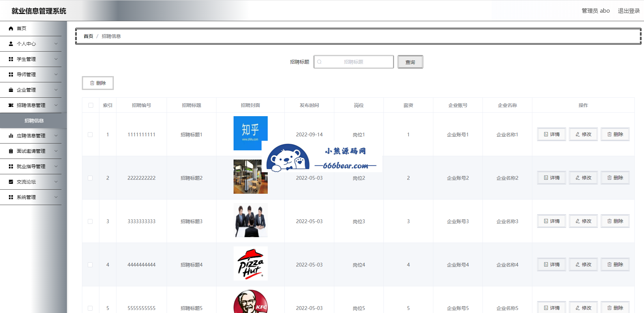Click the person icon beside 个人中心
The height and width of the screenshot is (313, 644).
11,44
